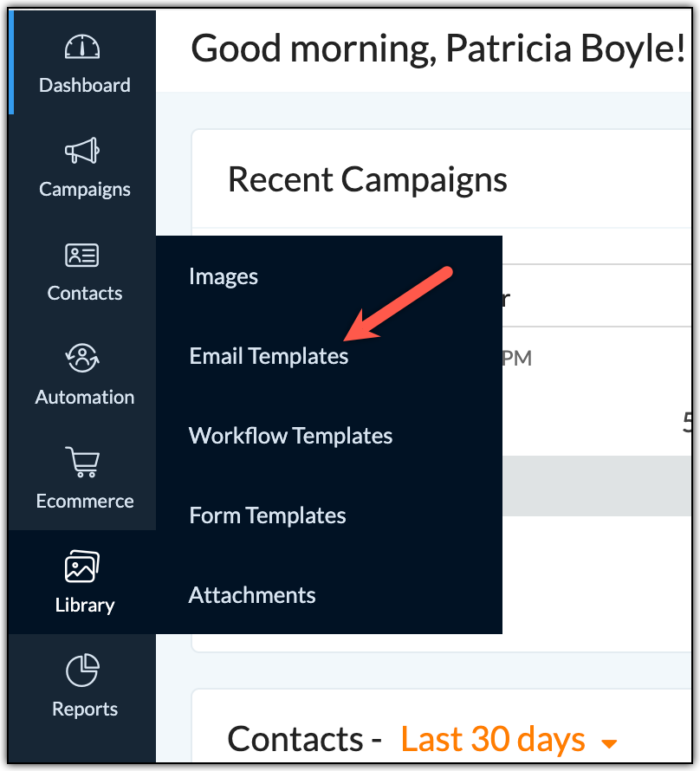Select the Library picture stack icon

[84, 566]
